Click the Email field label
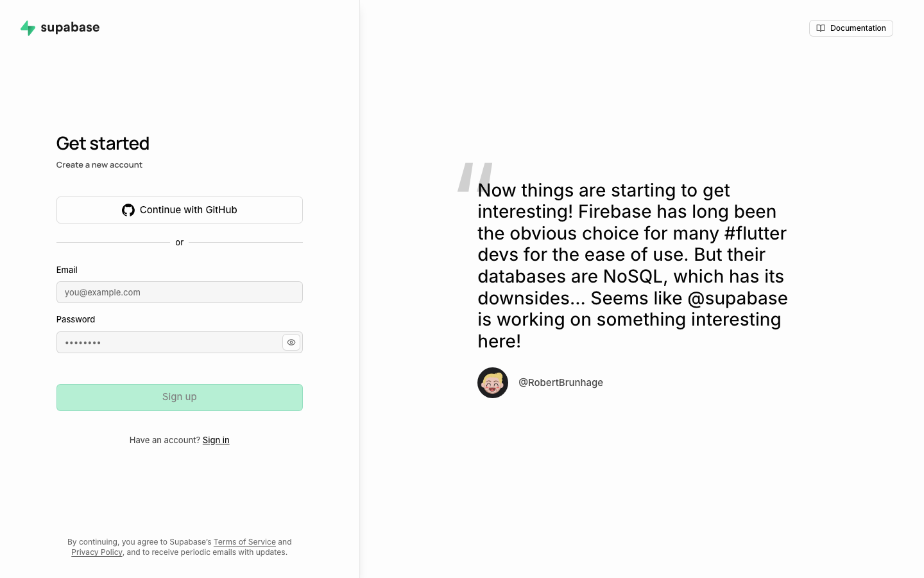The image size is (924, 578). click(x=67, y=270)
